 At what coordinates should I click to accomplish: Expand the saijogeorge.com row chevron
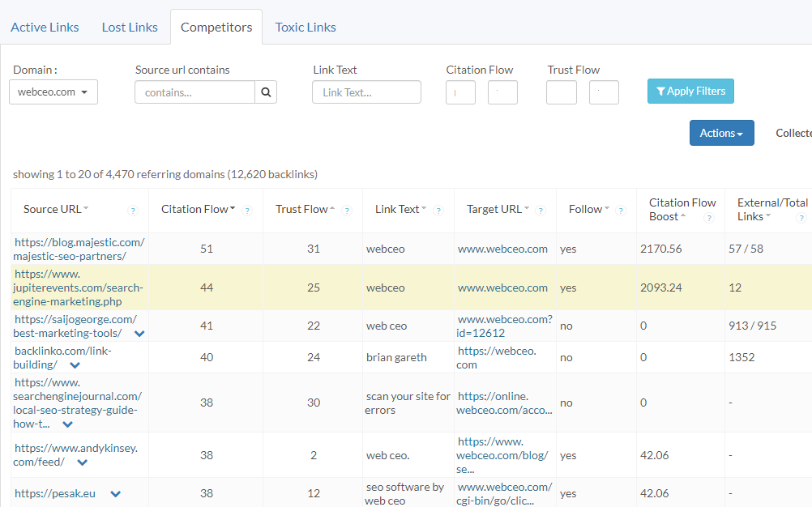pyautogui.click(x=139, y=334)
